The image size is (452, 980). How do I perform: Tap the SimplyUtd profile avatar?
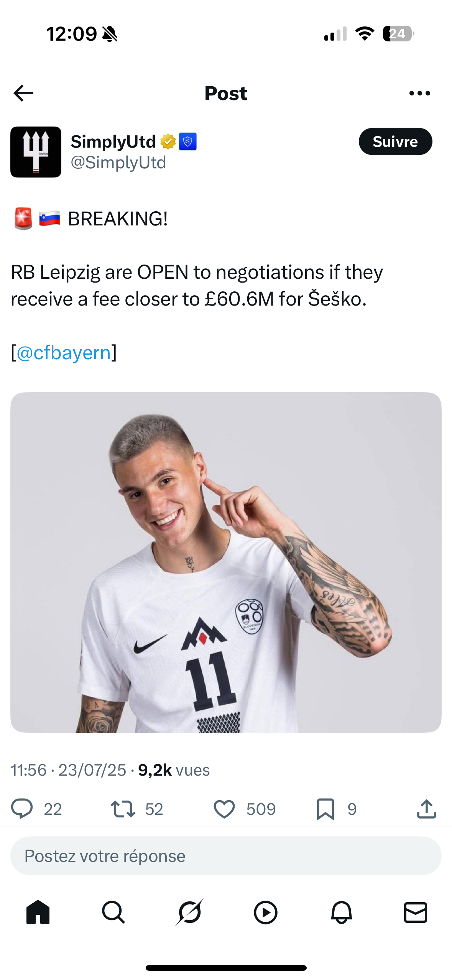click(36, 152)
